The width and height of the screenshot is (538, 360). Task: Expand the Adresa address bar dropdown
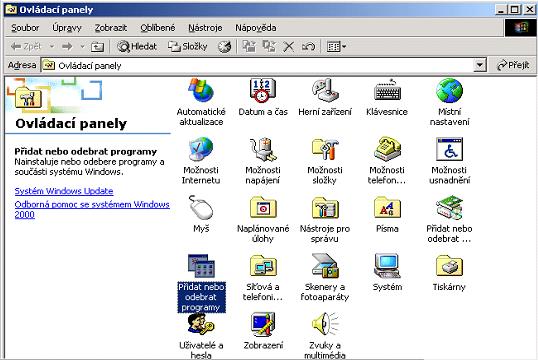click(480, 65)
